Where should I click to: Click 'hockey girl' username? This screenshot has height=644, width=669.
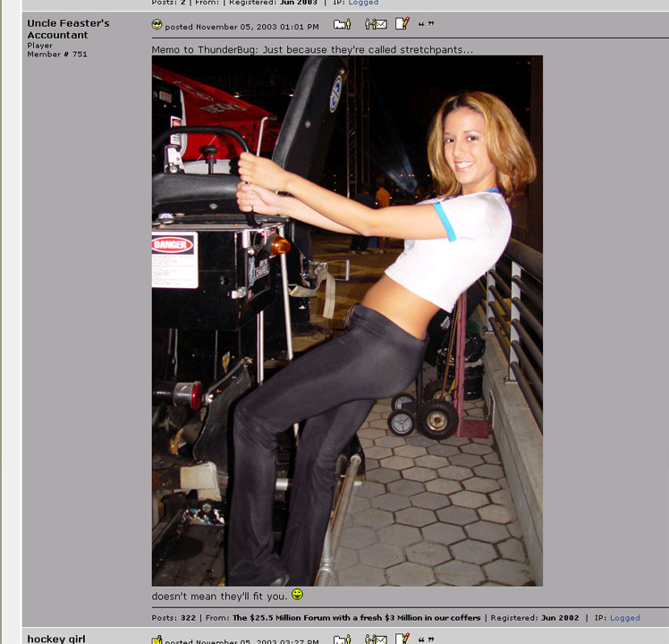click(x=56, y=639)
